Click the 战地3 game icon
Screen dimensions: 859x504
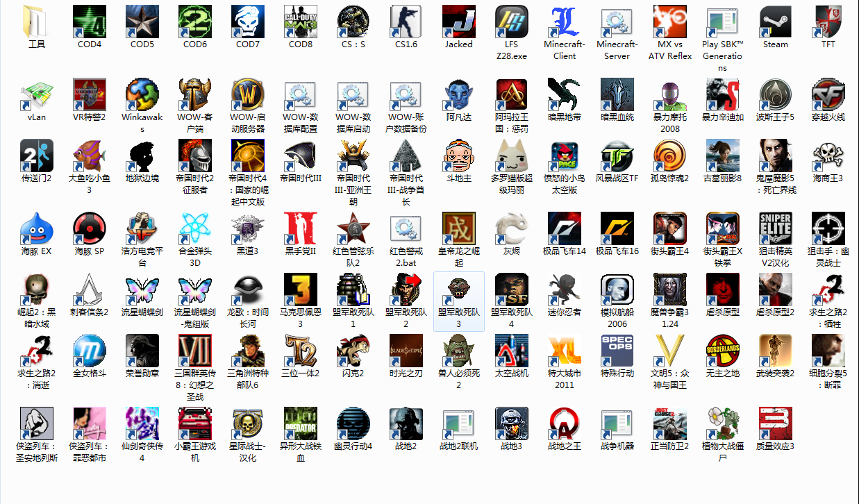coord(512,424)
